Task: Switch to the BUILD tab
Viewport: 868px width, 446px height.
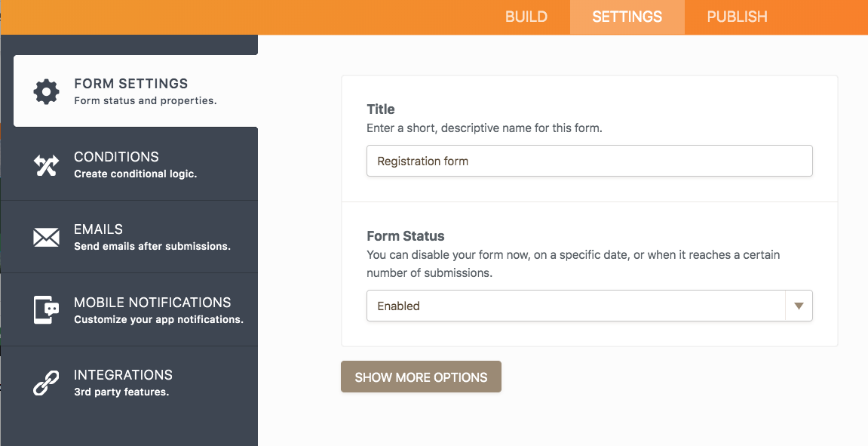Action: (526, 17)
